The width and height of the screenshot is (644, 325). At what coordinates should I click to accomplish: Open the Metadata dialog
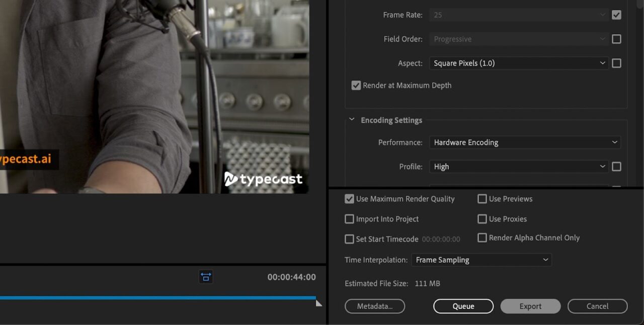[x=374, y=306]
